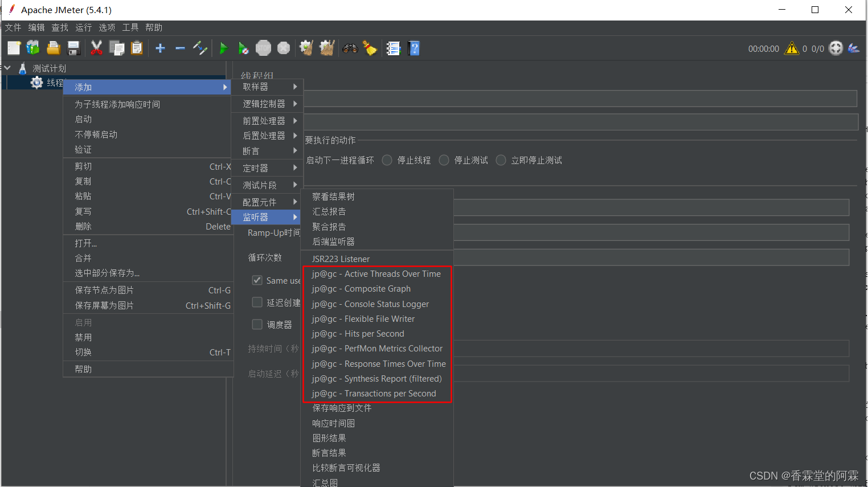
Task: Click the Reset Search icon
Action: [x=370, y=48]
